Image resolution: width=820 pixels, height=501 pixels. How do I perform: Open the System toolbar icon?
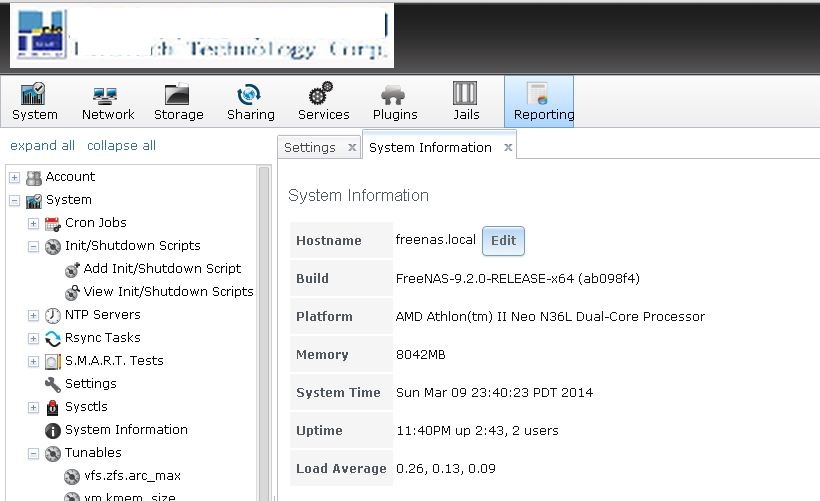[x=33, y=94]
